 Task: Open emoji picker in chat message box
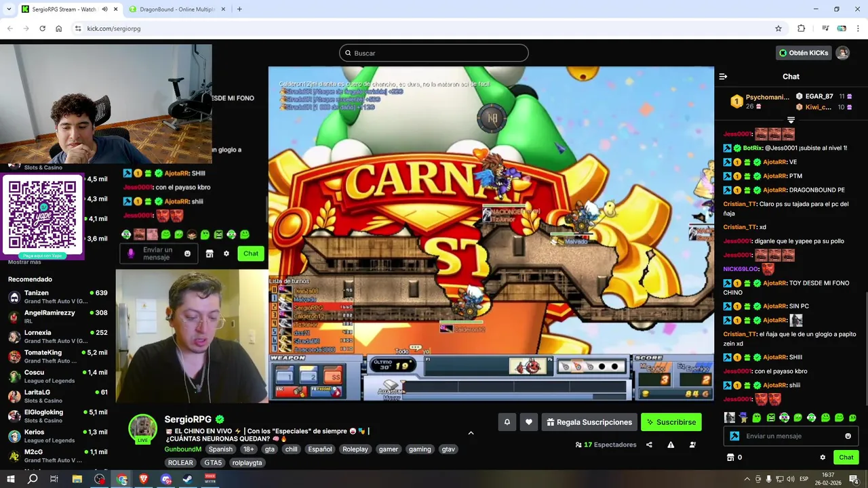pyautogui.click(x=848, y=436)
